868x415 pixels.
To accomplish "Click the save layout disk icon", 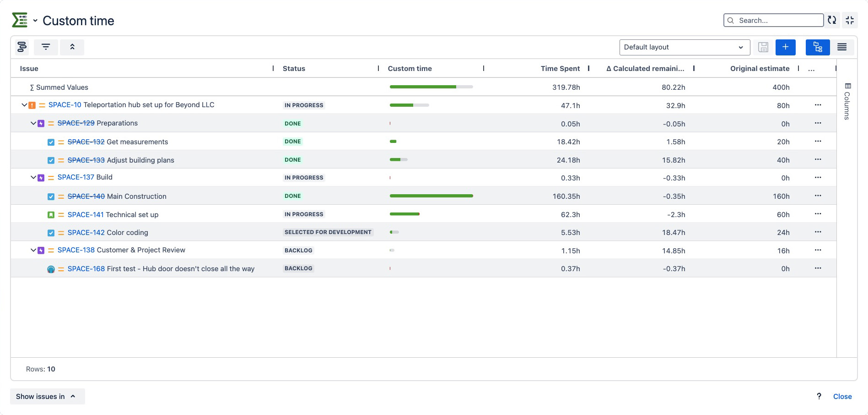I will (x=763, y=47).
